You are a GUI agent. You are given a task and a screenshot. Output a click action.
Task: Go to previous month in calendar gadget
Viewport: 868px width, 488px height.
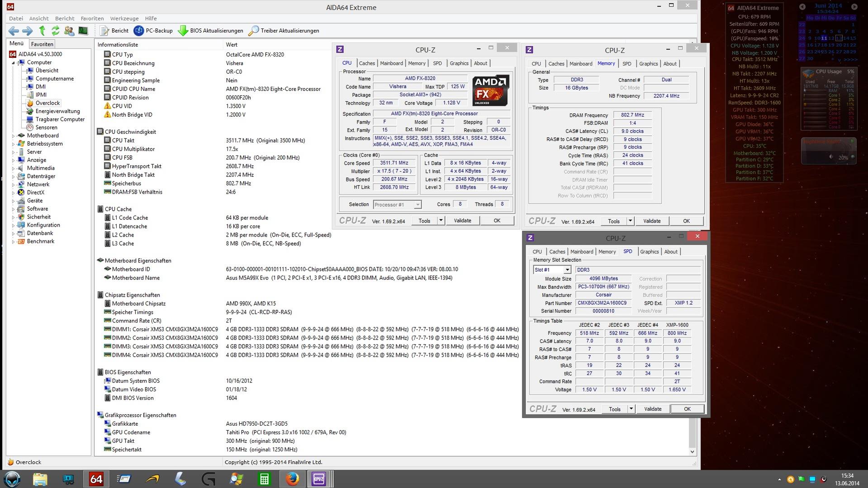802,7
